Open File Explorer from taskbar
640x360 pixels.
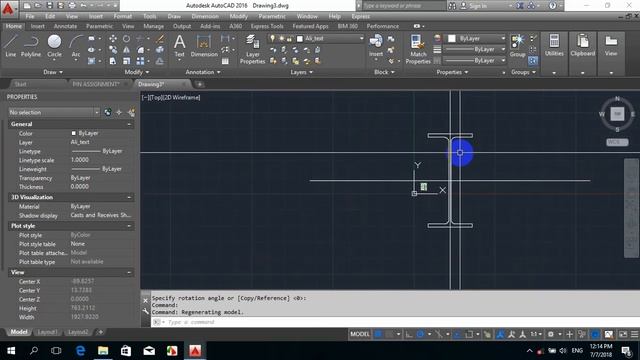(x=103, y=351)
